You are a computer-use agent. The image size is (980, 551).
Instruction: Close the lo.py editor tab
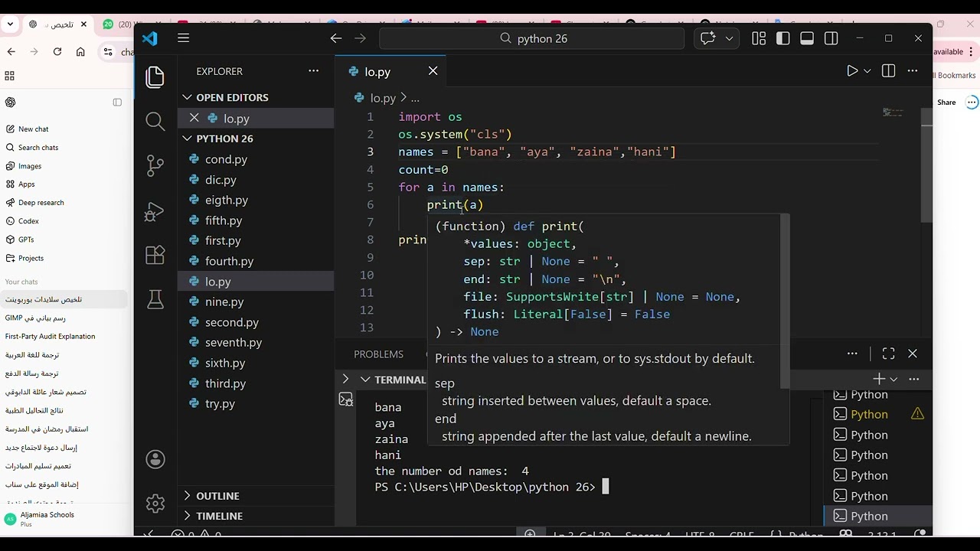[433, 71]
